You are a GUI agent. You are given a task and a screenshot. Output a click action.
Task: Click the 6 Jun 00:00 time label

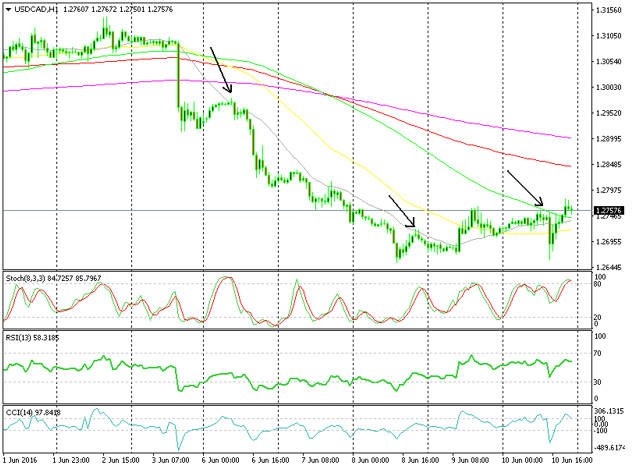(x=221, y=460)
